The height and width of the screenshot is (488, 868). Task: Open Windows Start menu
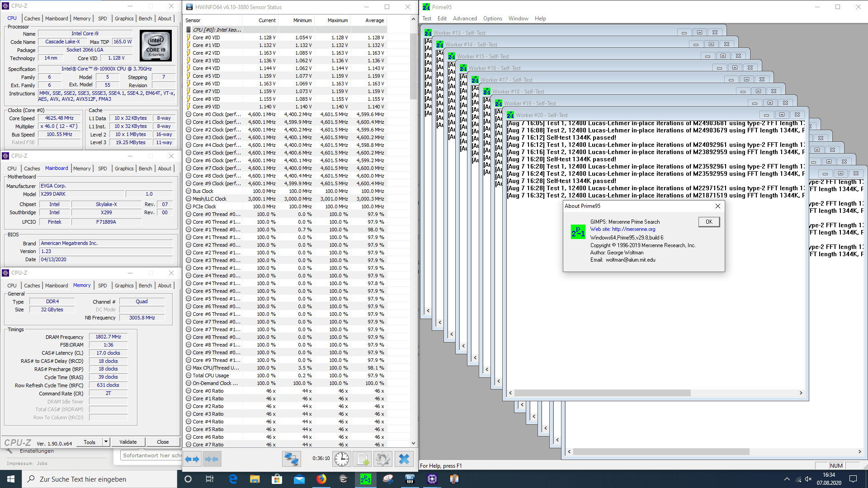click(11, 479)
